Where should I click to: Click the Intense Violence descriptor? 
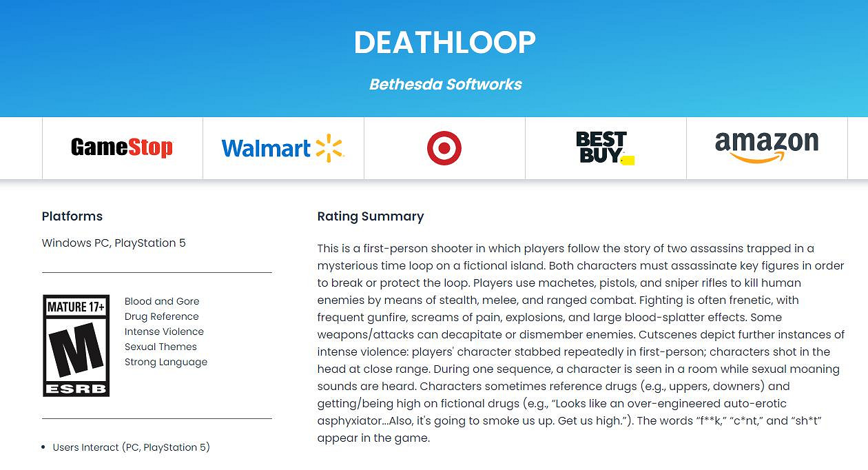tap(164, 331)
